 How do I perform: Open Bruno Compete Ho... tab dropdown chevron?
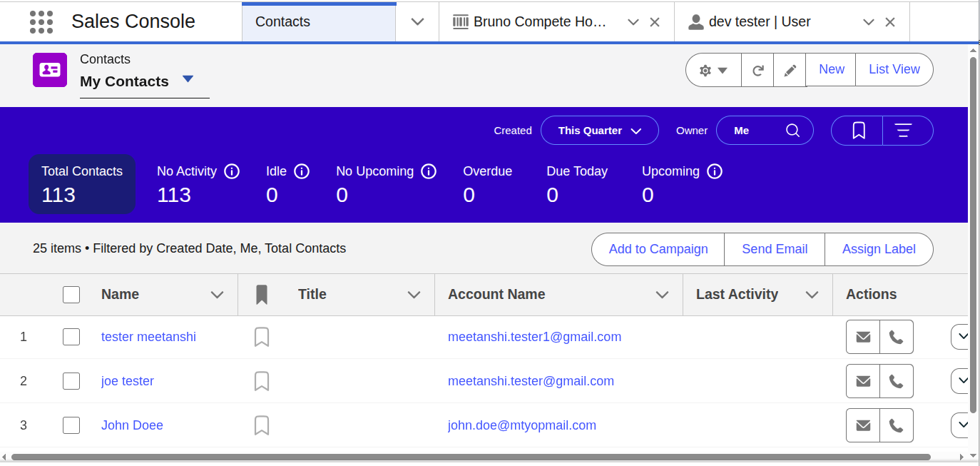[x=633, y=22]
